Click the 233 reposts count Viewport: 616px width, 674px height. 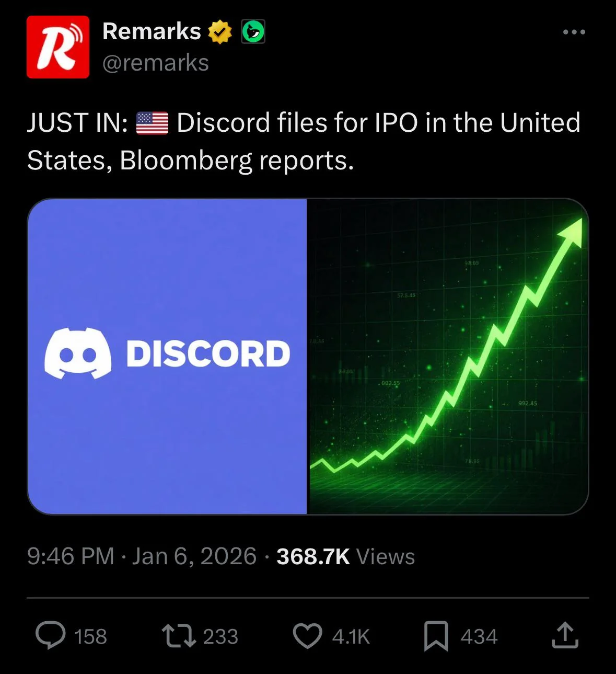point(220,637)
